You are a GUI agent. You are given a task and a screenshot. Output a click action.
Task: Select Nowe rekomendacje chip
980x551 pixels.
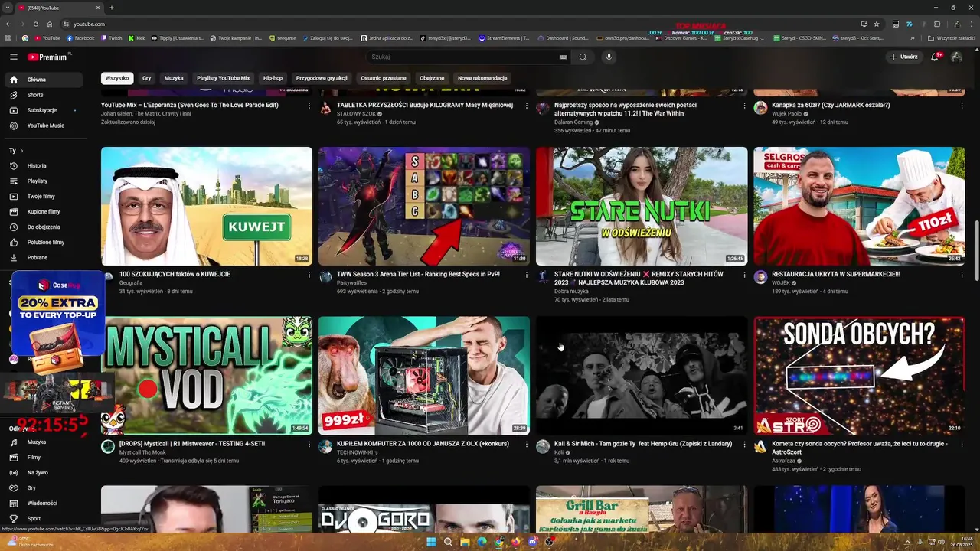tap(482, 78)
